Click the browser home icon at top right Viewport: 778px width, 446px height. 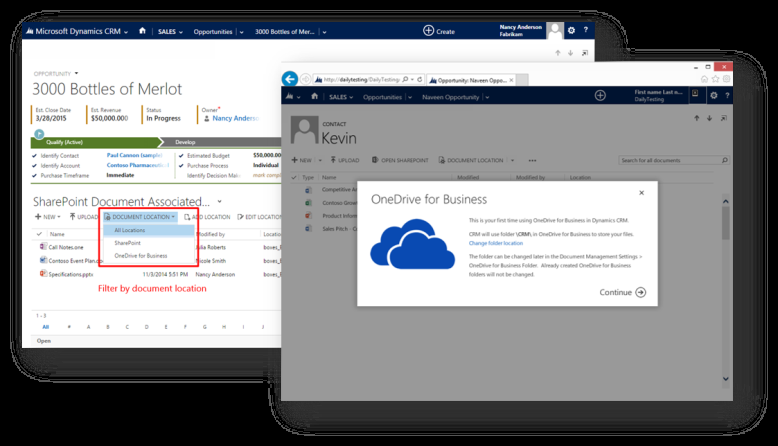coord(704,79)
